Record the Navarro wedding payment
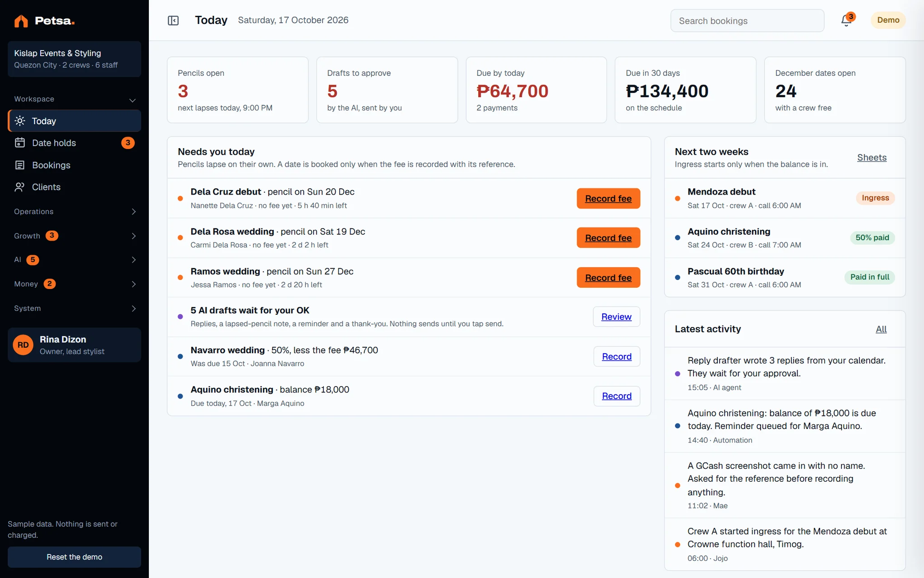 617,356
